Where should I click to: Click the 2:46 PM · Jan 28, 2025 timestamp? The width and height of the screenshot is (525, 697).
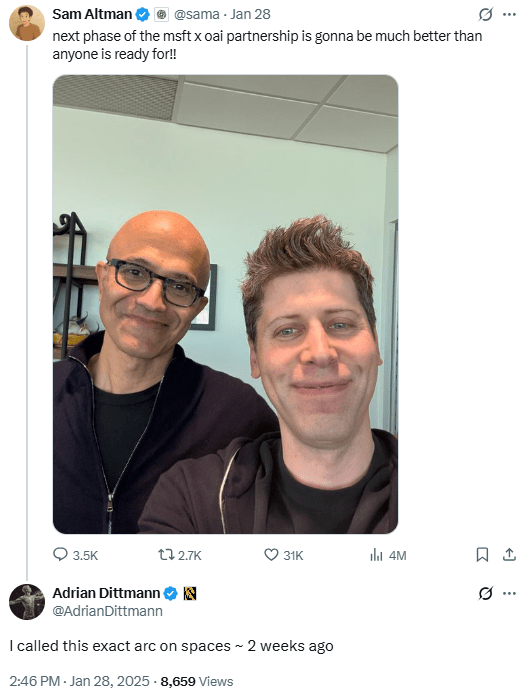[x=80, y=681]
